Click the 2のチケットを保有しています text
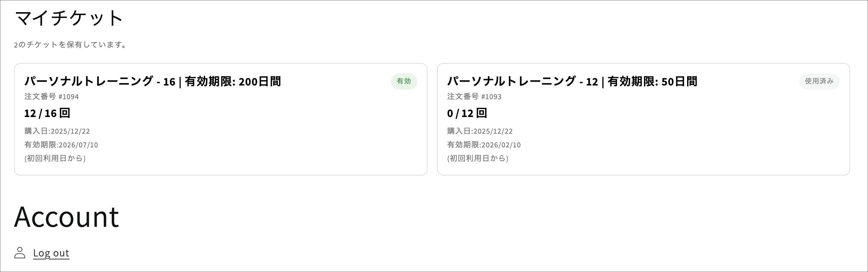 click(71, 45)
